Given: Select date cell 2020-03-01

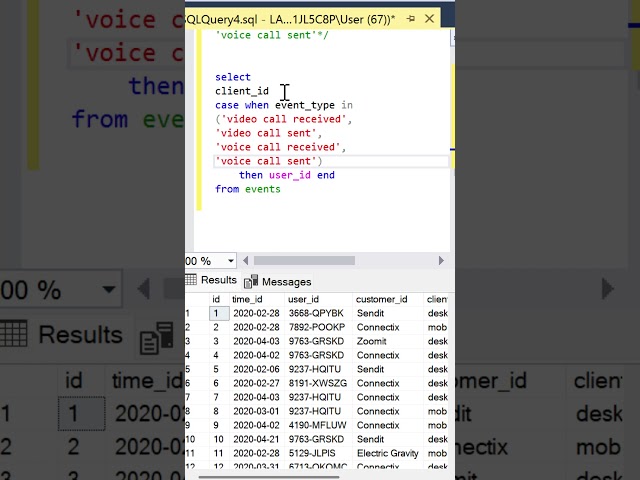Looking at the screenshot, I should (x=256, y=411).
